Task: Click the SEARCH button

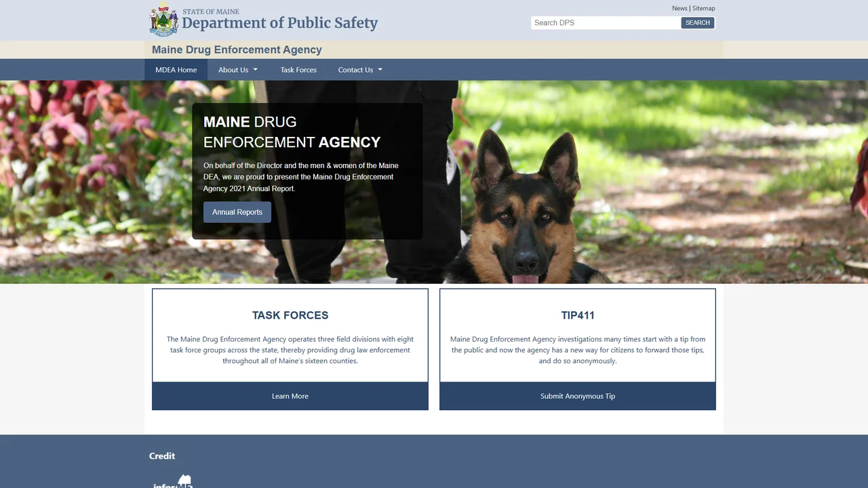Action: tap(698, 22)
